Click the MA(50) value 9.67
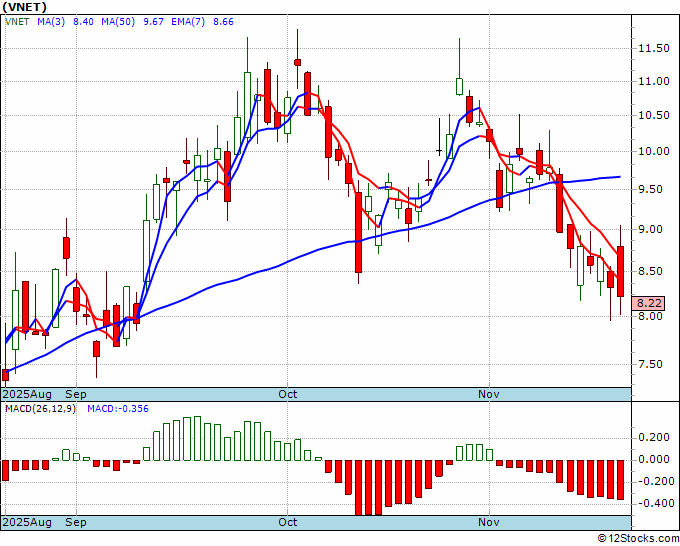The image size is (680, 546). tap(153, 22)
